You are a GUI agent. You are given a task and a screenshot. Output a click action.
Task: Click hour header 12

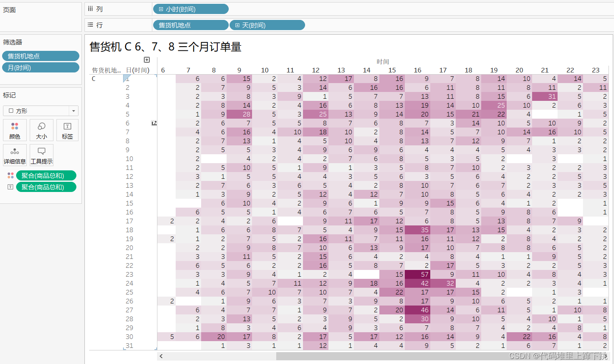(316, 70)
